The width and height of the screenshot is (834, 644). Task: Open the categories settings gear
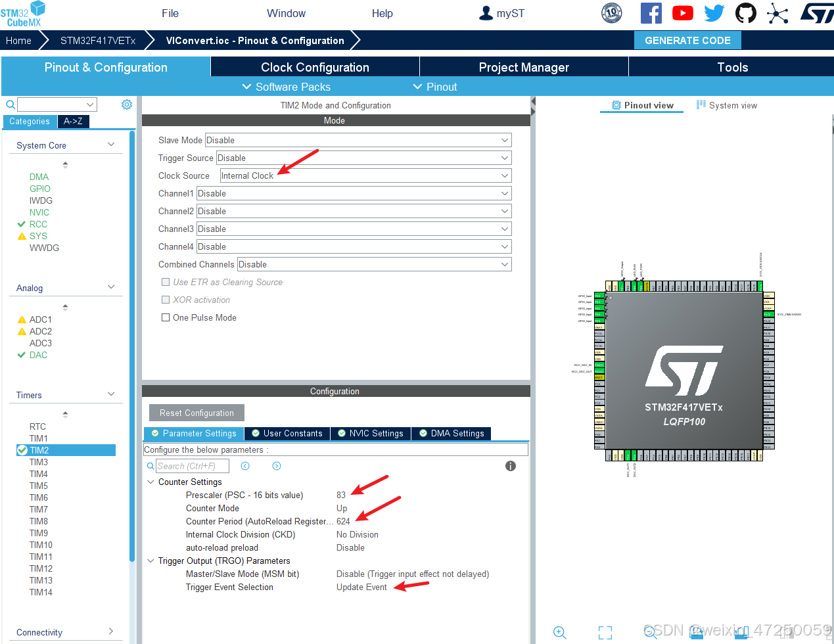(127, 104)
